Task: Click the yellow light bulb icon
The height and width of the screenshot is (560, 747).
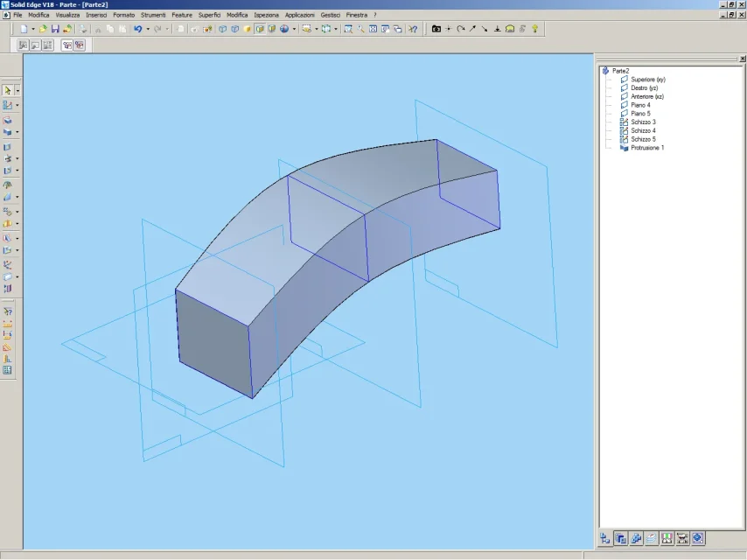Action: click(535, 29)
